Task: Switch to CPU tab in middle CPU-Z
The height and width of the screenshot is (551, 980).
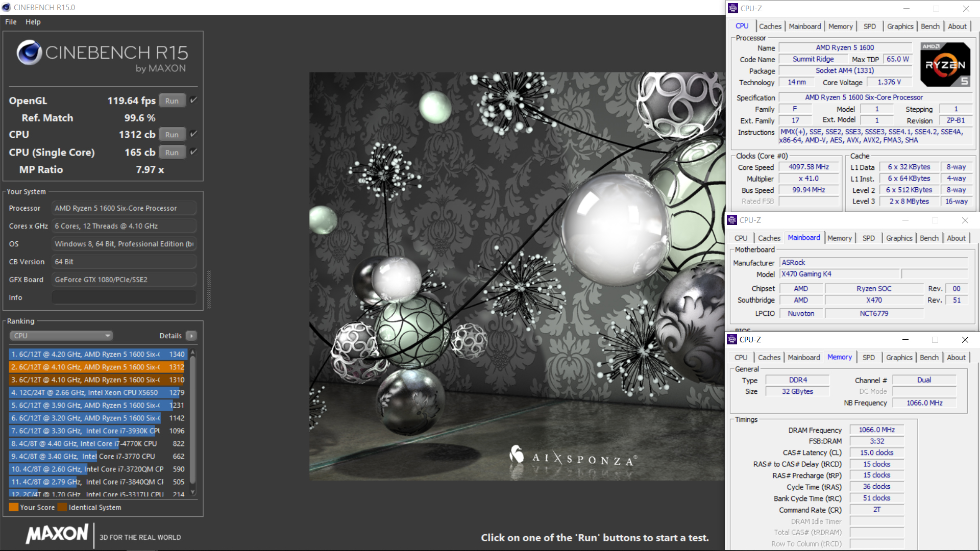Action: click(741, 238)
